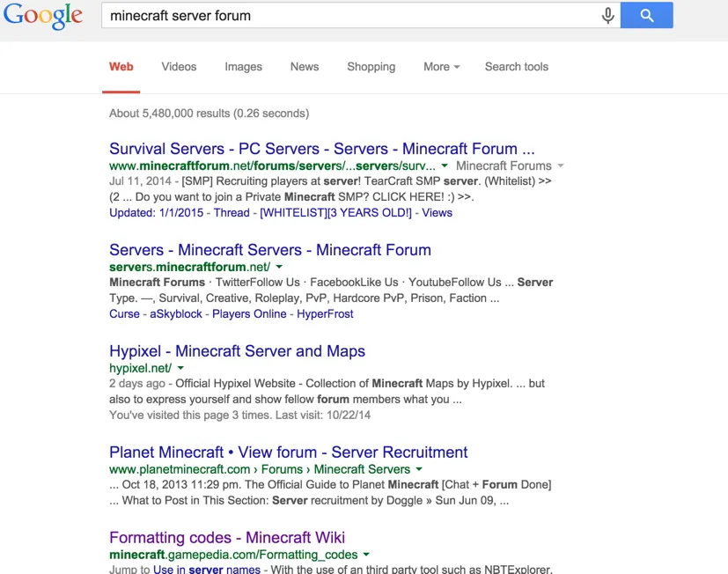Open Servers - Minecraft Servers - Minecraft Forum result
The height and width of the screenshot is (574, 728).
pos(269,250)
